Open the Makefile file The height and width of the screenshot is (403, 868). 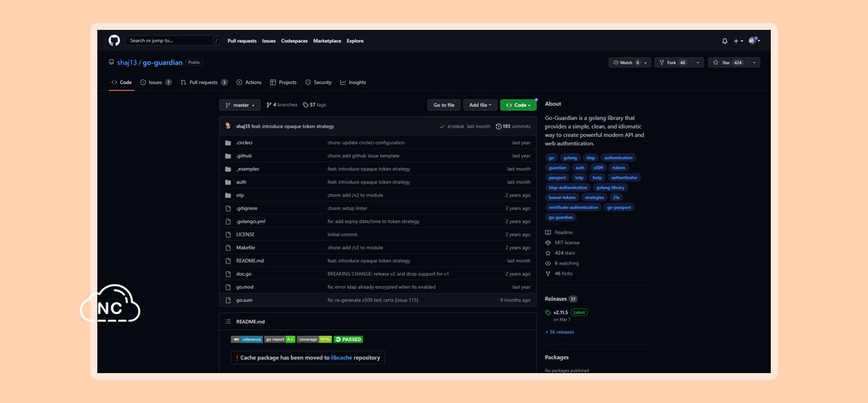pos(246,247)
